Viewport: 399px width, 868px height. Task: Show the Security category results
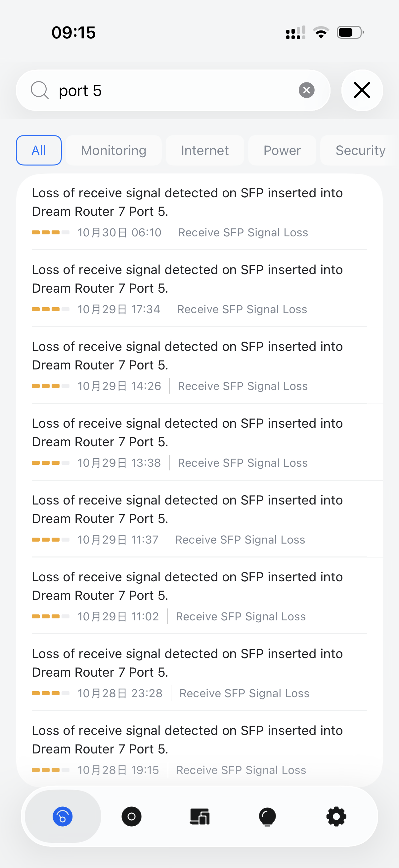coord(360,150)
